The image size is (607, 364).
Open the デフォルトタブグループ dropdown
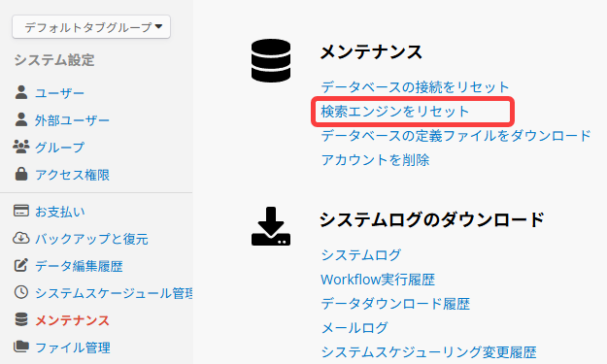(x=91, y=26)
